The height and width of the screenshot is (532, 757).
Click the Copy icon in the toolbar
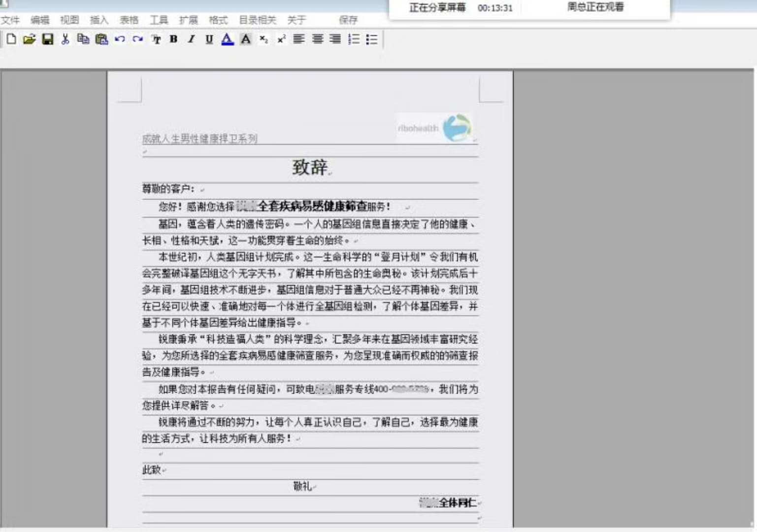(83, 39)
